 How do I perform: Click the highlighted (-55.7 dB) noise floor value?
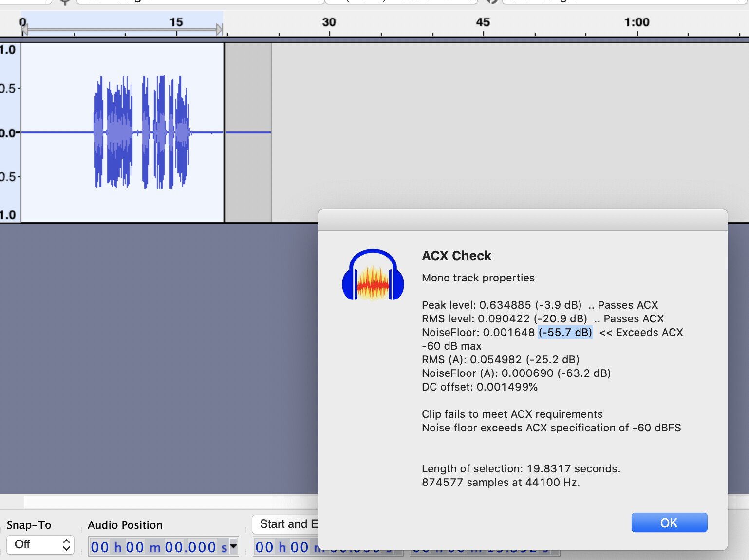(x=565, y=332)
